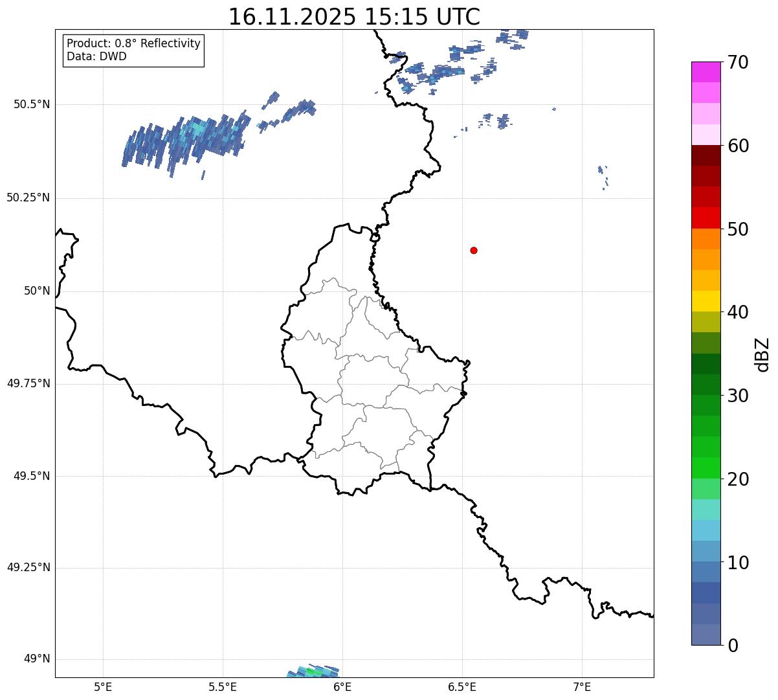Click the '49.75°N' latitude label
Image resolution: width=778 pixels, height=700 pixels.
click(x=28, y=383)
